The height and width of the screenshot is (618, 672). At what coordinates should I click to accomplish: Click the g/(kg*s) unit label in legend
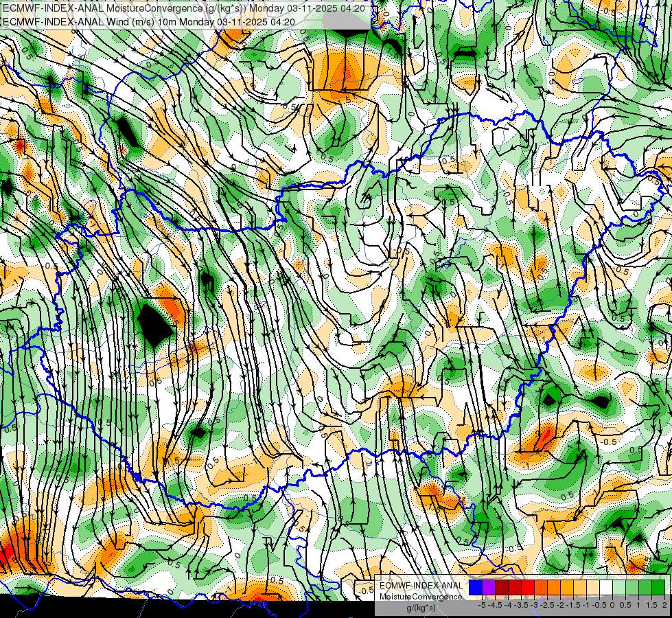(x=421, y=608)
